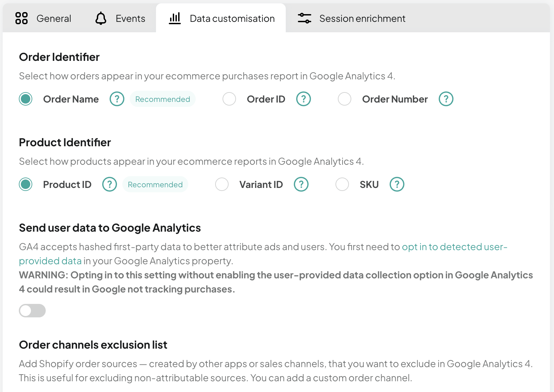Open the Session enrichment tab
This screenshot has height=392, width=554.
point(351,18)
